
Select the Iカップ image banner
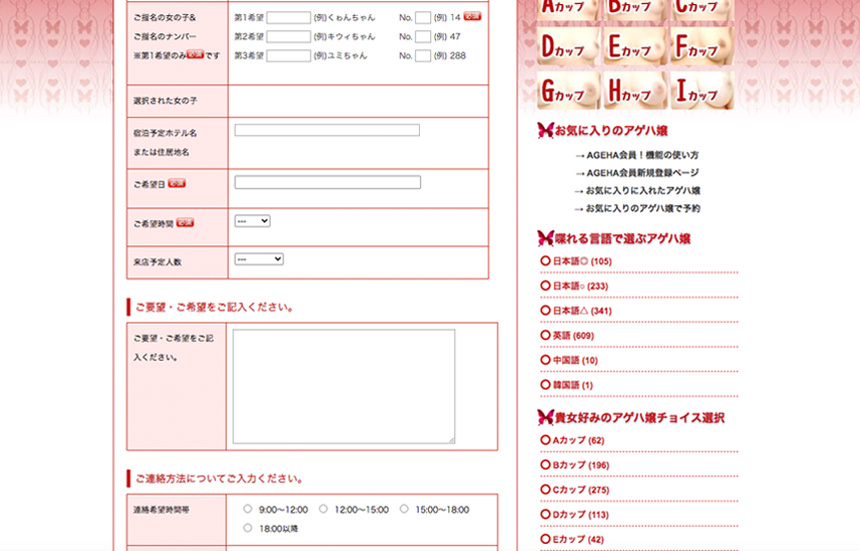point(702,90)
